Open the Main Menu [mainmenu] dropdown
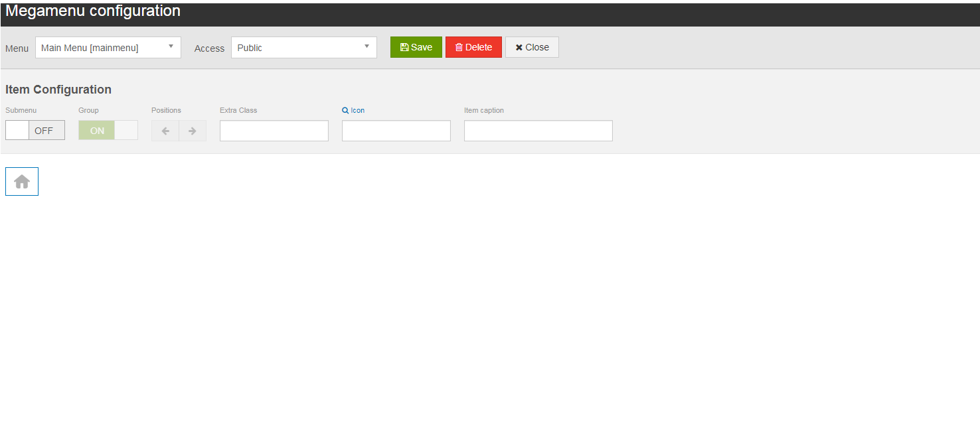Screen dimensions: 980x430 pyautogui.click(x=106, y=46)
